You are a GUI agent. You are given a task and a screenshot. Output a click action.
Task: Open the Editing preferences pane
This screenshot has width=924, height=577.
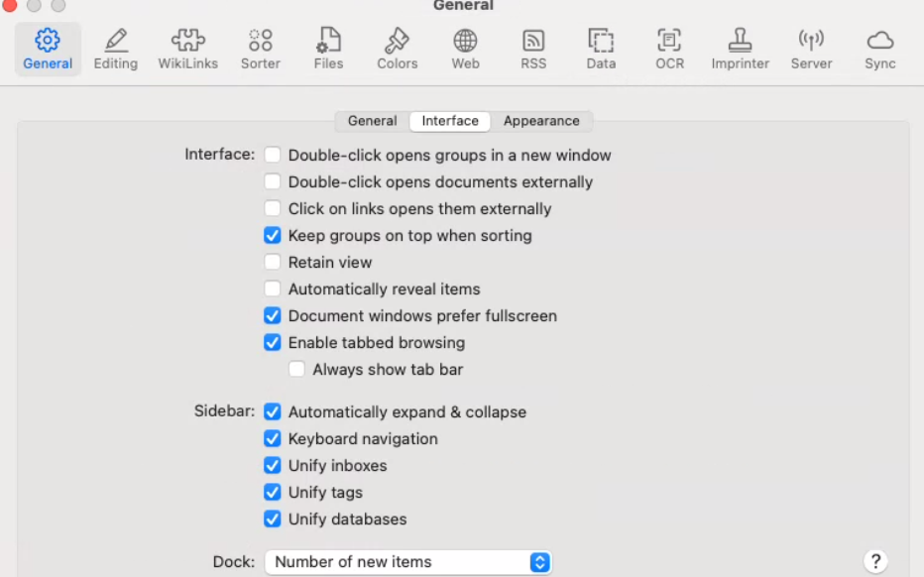coord(116,49)
